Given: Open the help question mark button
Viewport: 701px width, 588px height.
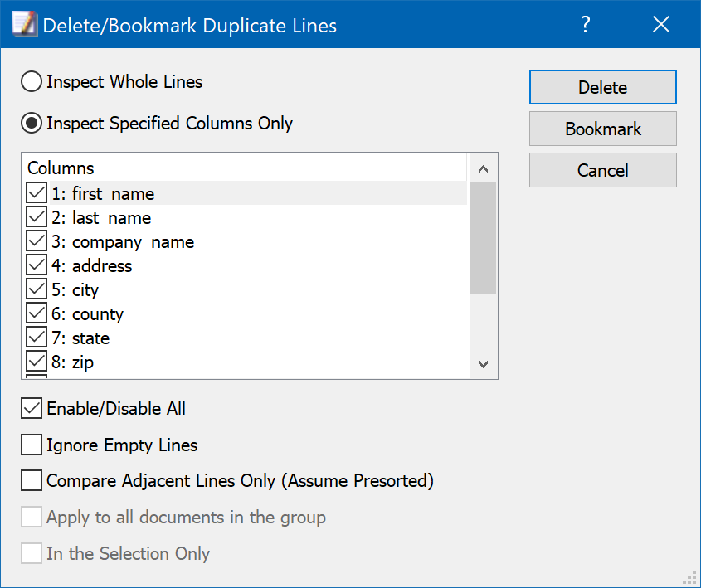Looking at the screenshot, I should 585,24.
